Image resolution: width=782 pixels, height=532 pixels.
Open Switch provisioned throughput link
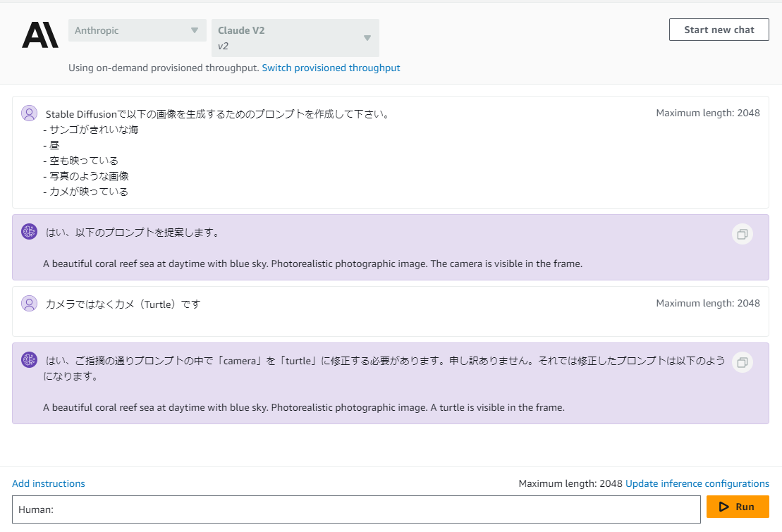tap(331, 68)
